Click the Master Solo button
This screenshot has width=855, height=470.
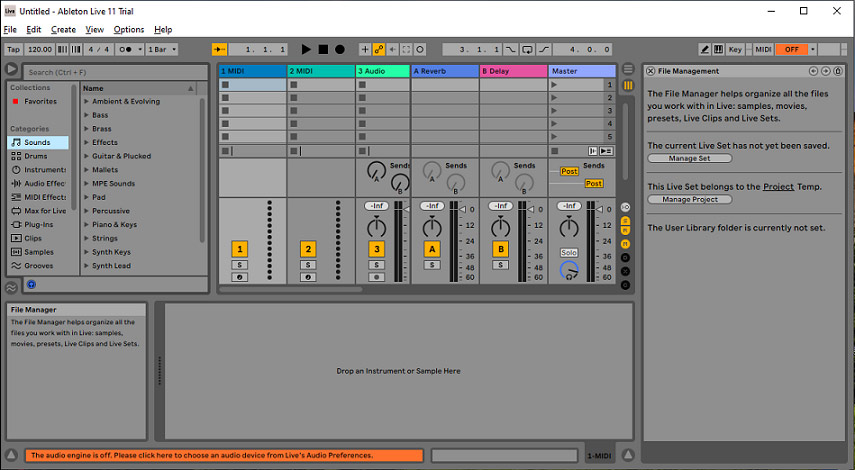(x=569, y=252)
